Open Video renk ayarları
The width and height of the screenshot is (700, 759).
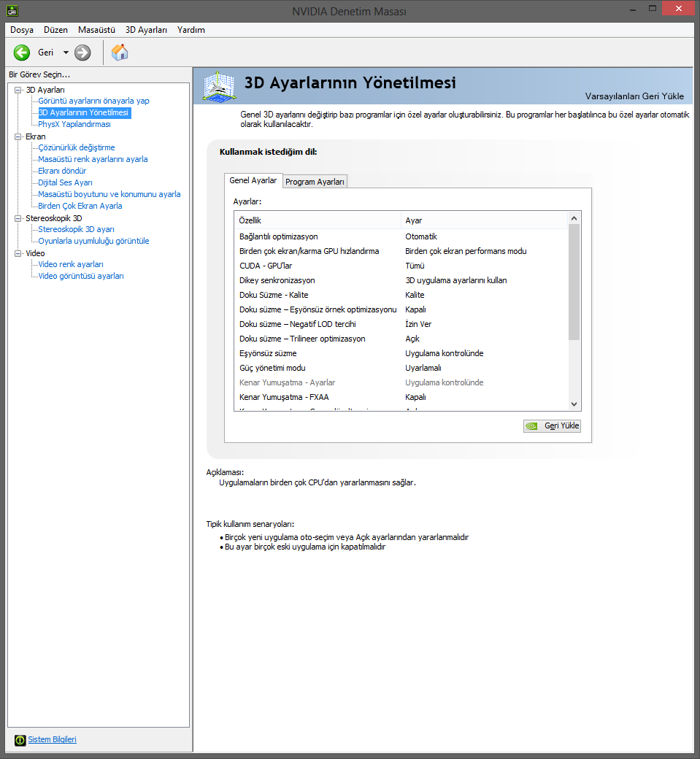tap(71, 263)
